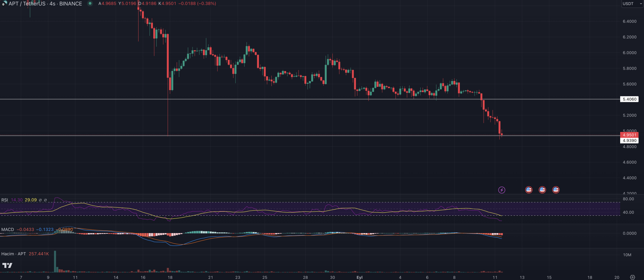Screen dimensions: 644x280
Task: Click the TradingView logo
Action: point(7,265)
